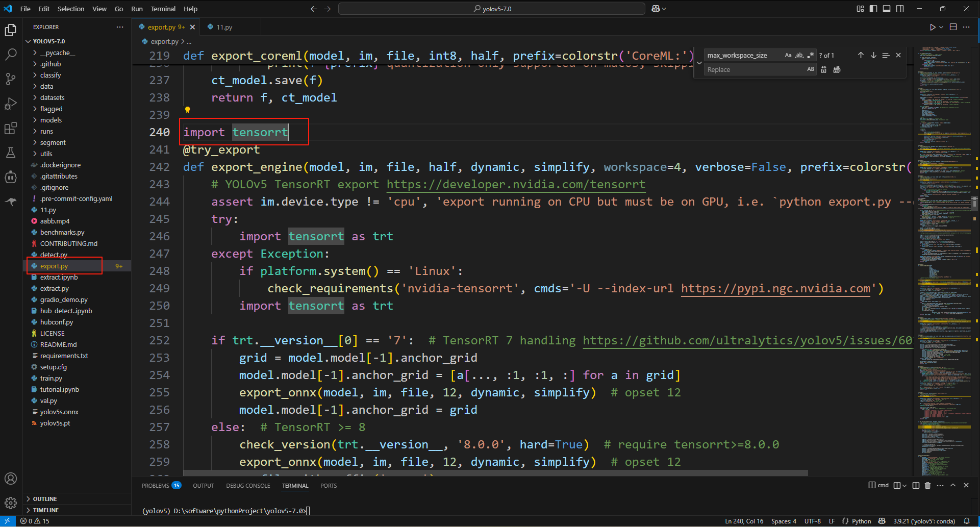Image resolution: width=980 pixels, height=527 pixels.
Task: Toggle whole word matching
Action: [x=799, y=55]
